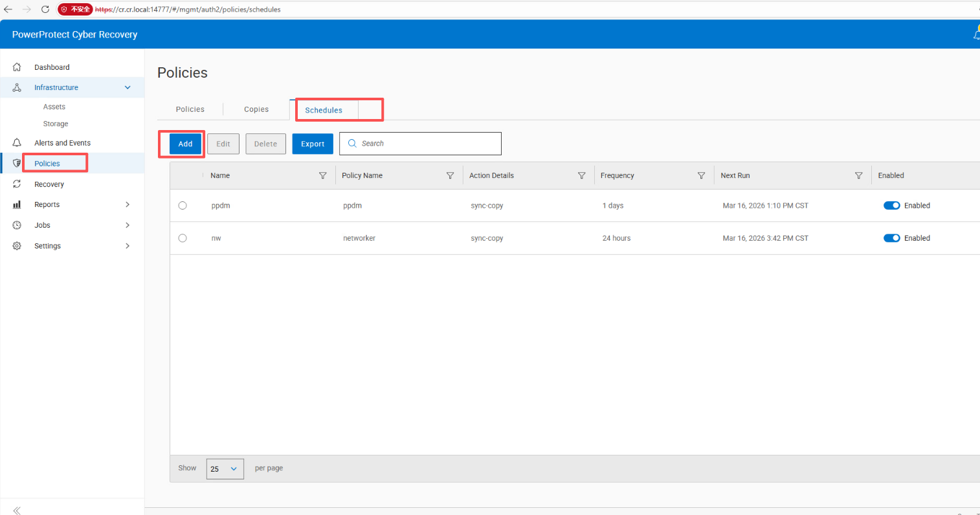The width and height of the screenshot is (980, 515).
Task: Click the Delete button
Action: (x=265, y=144)
